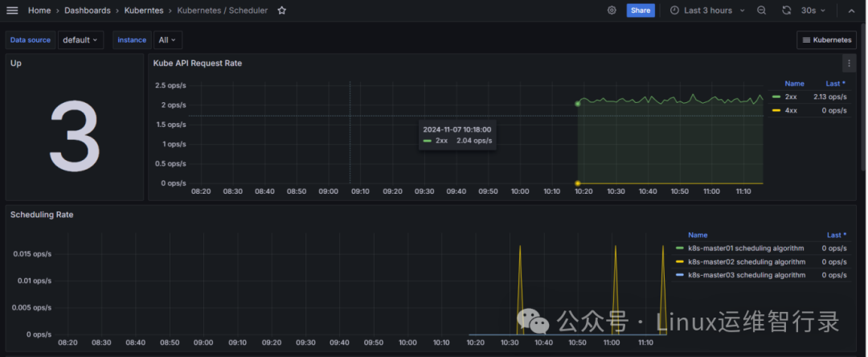Click green 2xx legend color marker
Screen dimensions: 868x357
click(776, 96)
